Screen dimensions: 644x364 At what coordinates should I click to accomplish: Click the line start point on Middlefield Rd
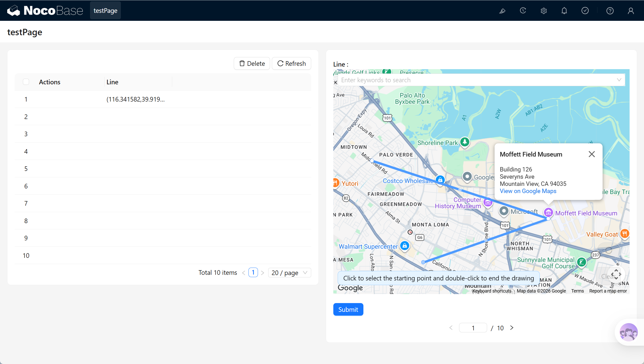coord(372,161)
